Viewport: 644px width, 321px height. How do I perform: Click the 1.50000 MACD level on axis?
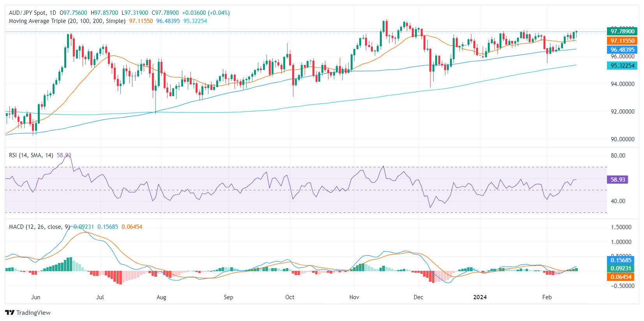(x=621, y=227)
